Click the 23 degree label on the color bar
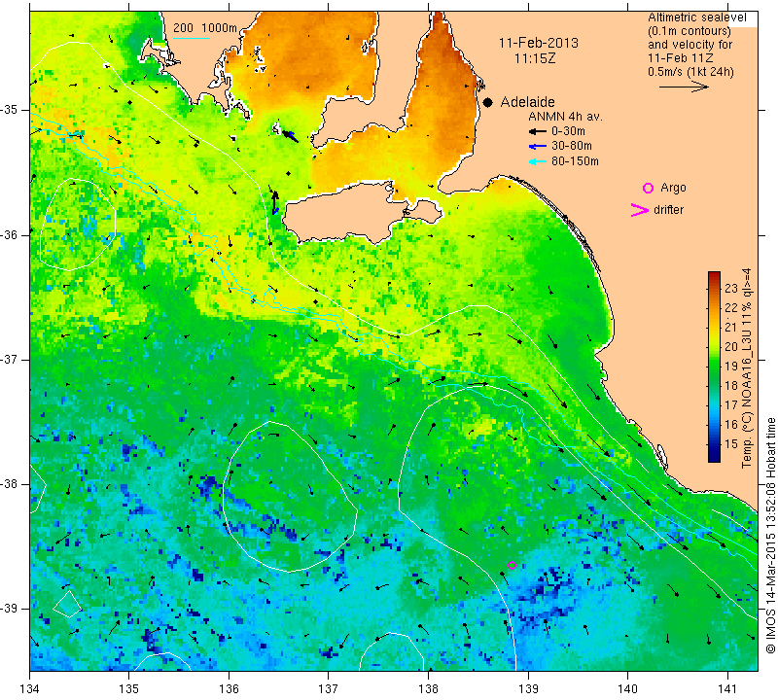 point(731,289)
